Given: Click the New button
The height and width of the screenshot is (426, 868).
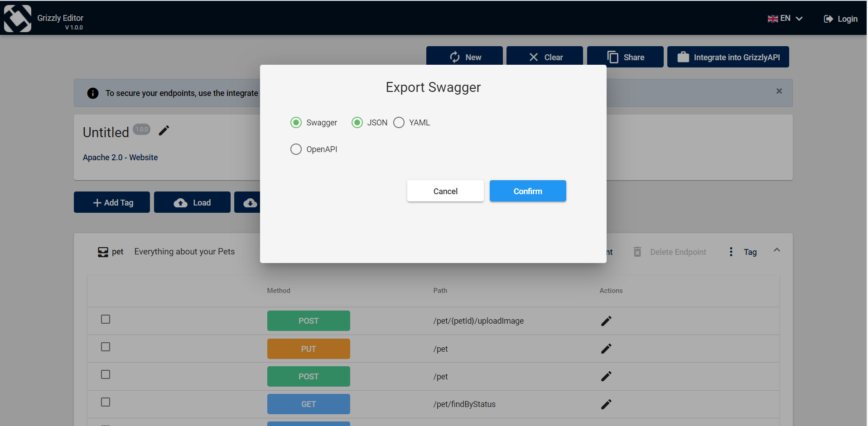Looking at the screenshot, I should point(464,57).
